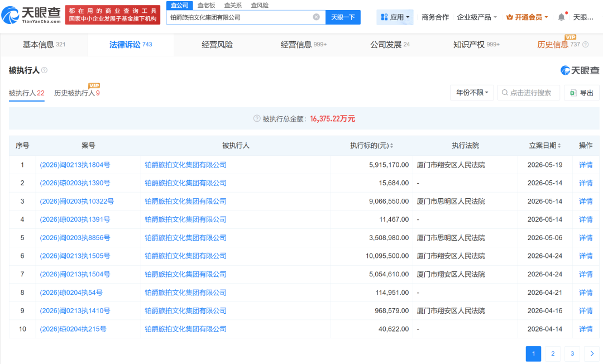The image size is (603, 364).
Task: Click 详情 for the 10,095,500.00 row
Action: point(586,256)
